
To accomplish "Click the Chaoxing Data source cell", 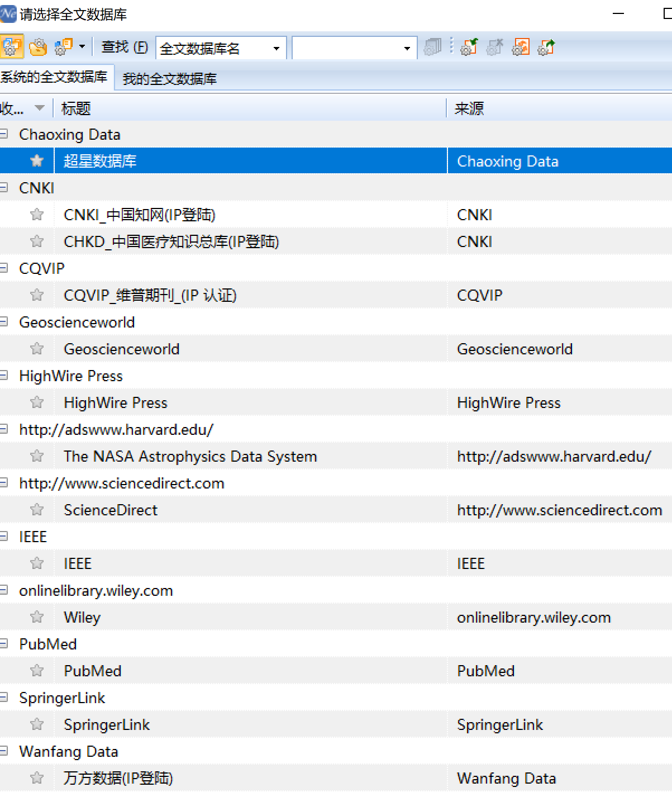I will tap(560, 161).
